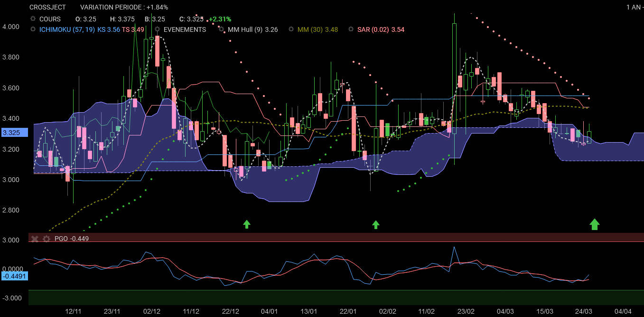This screenshot has width=644, height=317.
Task: Click the EVENEMENTS label
Action: click(x=185, y=29)
